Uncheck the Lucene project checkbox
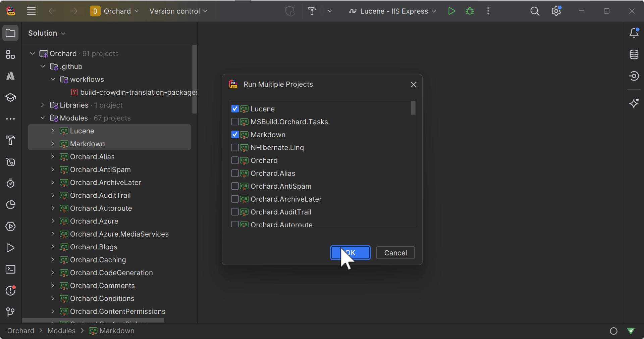 tap(235, 109)
